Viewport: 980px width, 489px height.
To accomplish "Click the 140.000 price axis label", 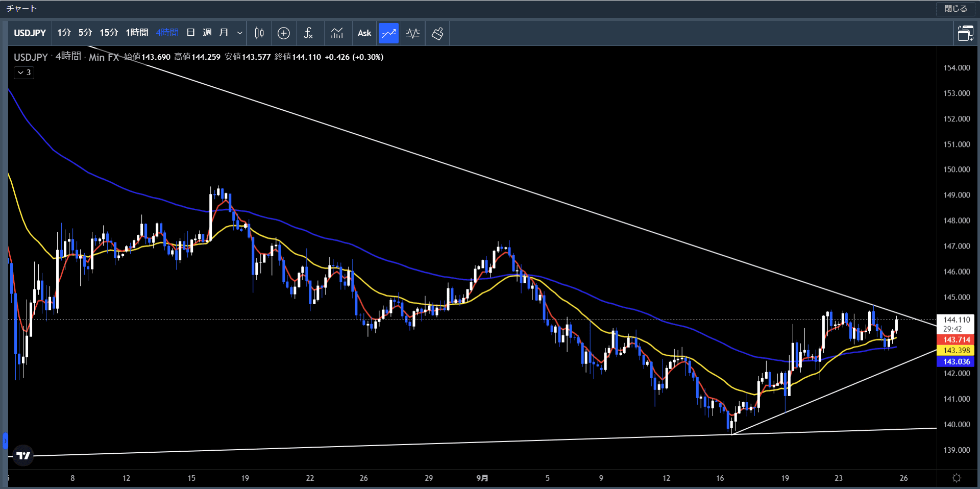I will tap(957, 425).
